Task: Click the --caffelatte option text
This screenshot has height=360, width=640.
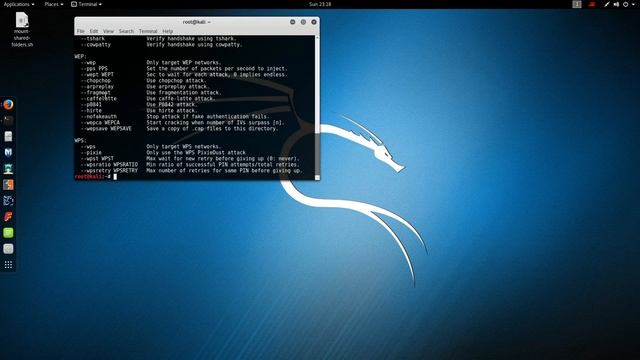Action: pyautogui.click(x=99, y=98)
